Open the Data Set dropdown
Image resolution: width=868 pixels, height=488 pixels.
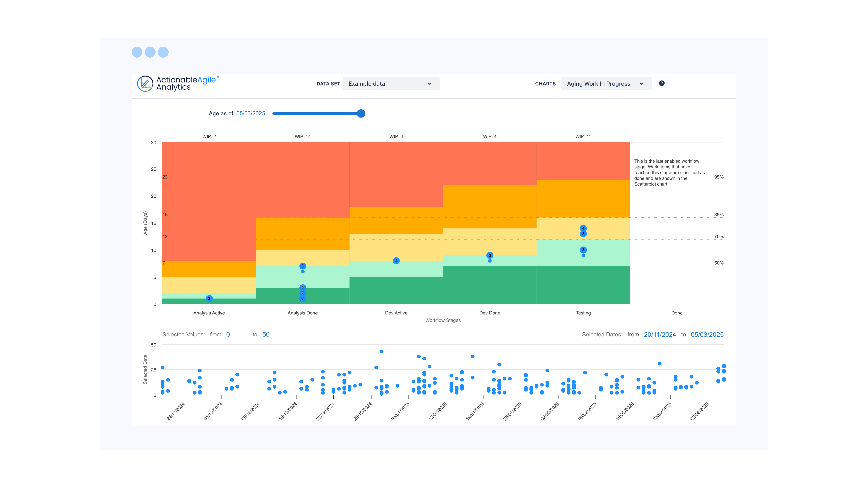391,84
